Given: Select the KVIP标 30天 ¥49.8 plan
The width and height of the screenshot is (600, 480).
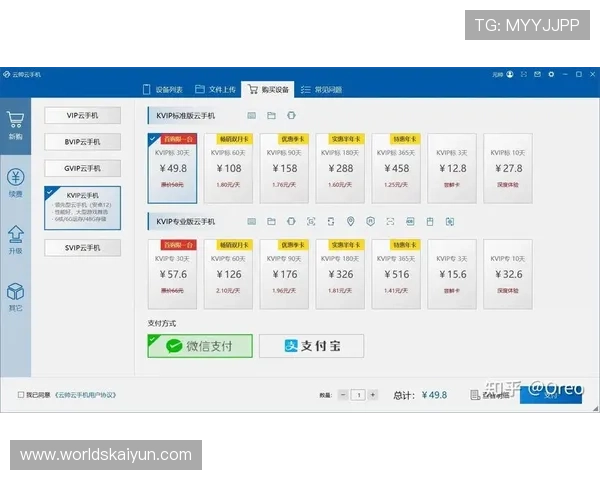Looking at the screenshot, I should [173, 168].
